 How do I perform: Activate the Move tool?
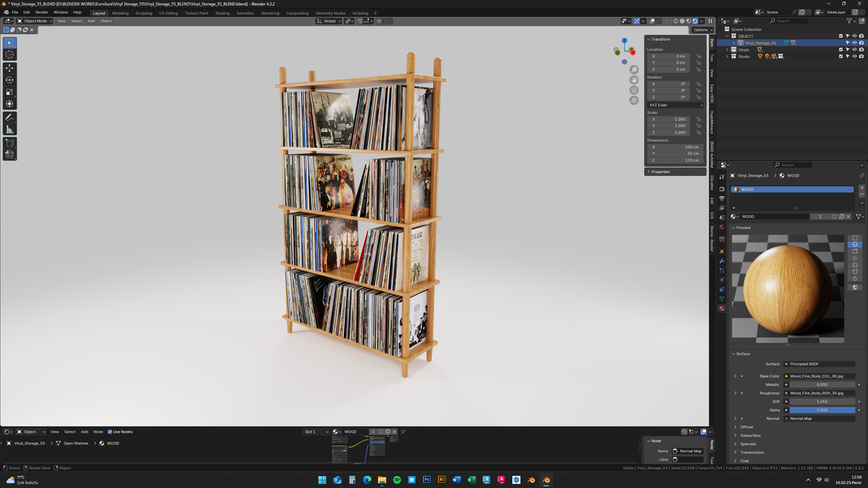(x=9, y=68)
